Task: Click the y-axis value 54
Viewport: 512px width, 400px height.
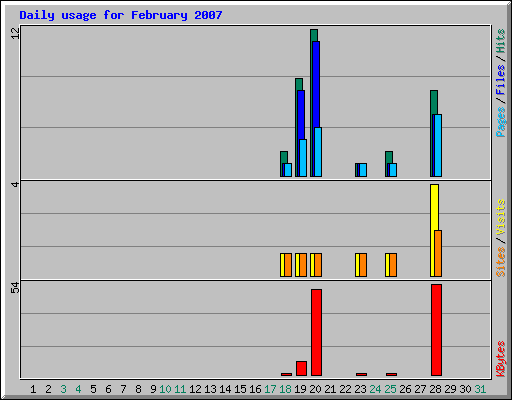Action: pyautogui.click(x=15, y=288)
